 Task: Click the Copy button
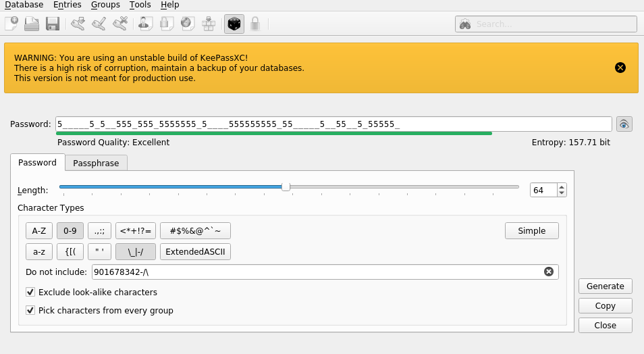tap(606, 306)
